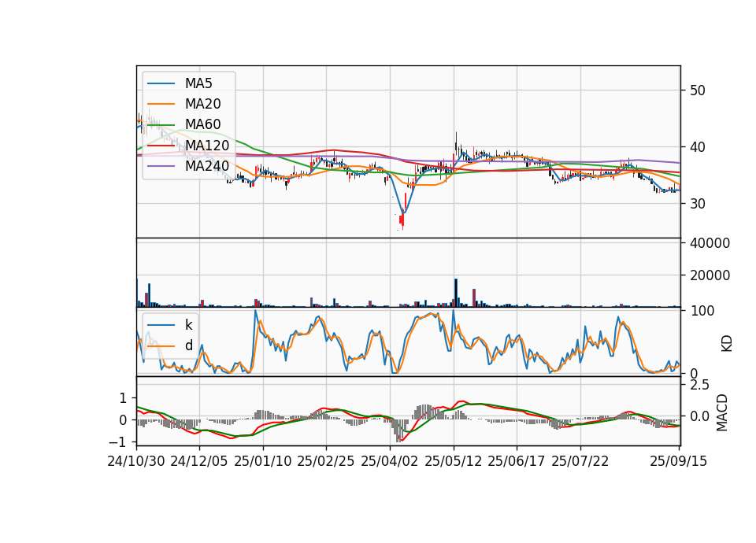Click the MA5 legend label
The image size is (756, 543).
(198, 83)
